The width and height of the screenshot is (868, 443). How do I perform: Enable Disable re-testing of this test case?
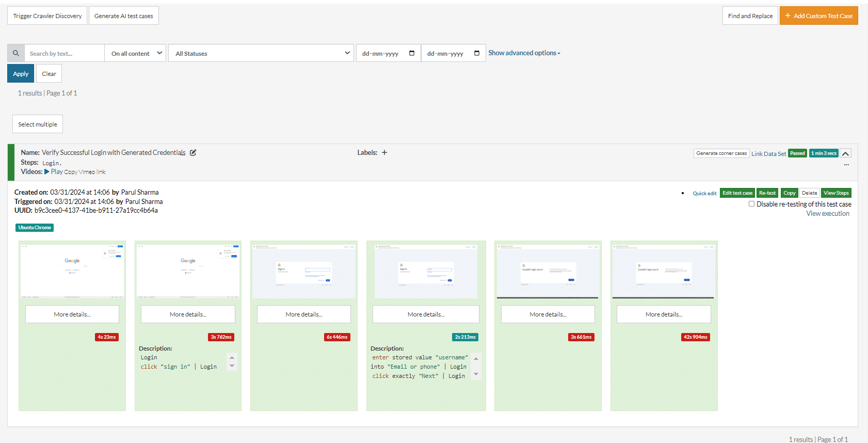point(751,204)
